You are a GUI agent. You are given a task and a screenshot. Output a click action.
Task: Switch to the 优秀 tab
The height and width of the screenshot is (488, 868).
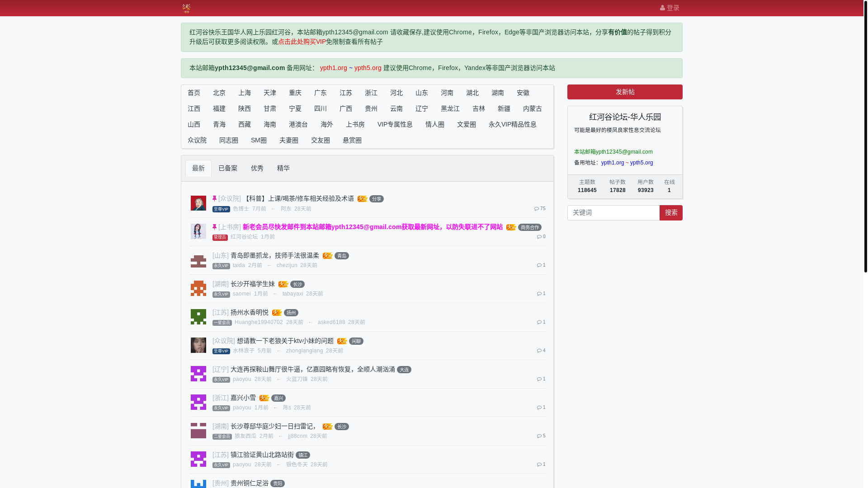pos(257,168)
